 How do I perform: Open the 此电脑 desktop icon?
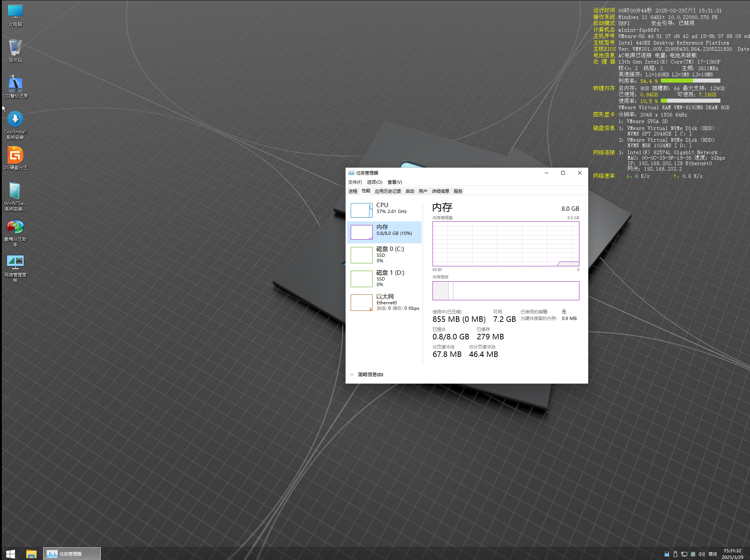[15, 16]
